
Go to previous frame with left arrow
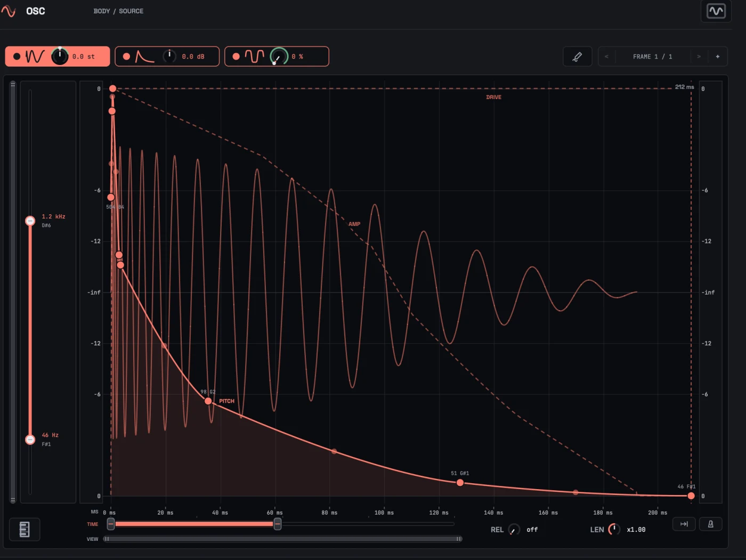pyautogui.click(x=606, y=56)
